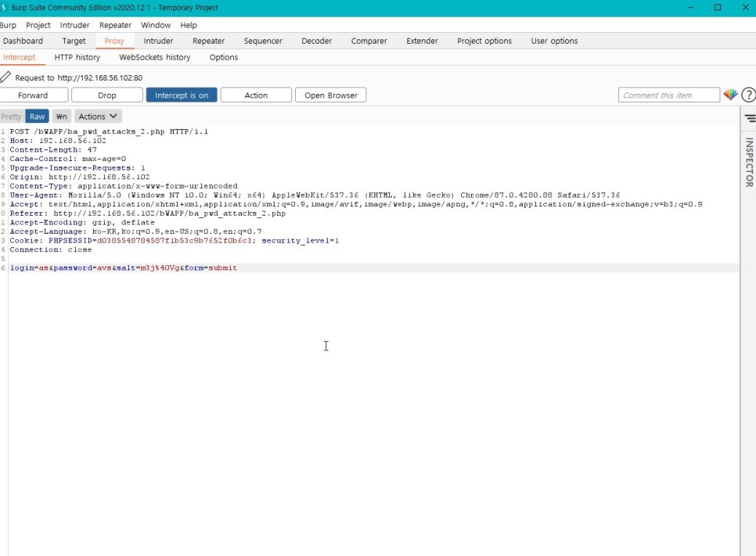Image resolution: width=756 pixels, height=556 pixels.
Task: Click the Host: 192.168.56.102 header line
Action: point(58,141)
